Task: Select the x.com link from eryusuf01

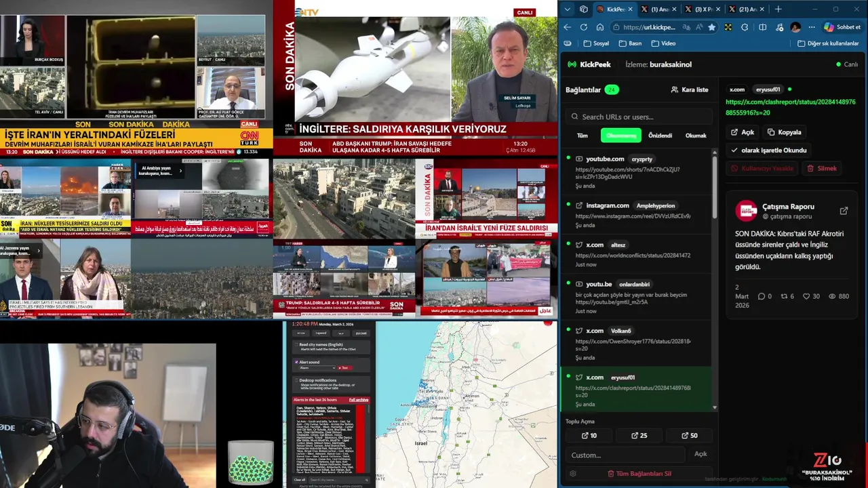Action: [635, 390]
